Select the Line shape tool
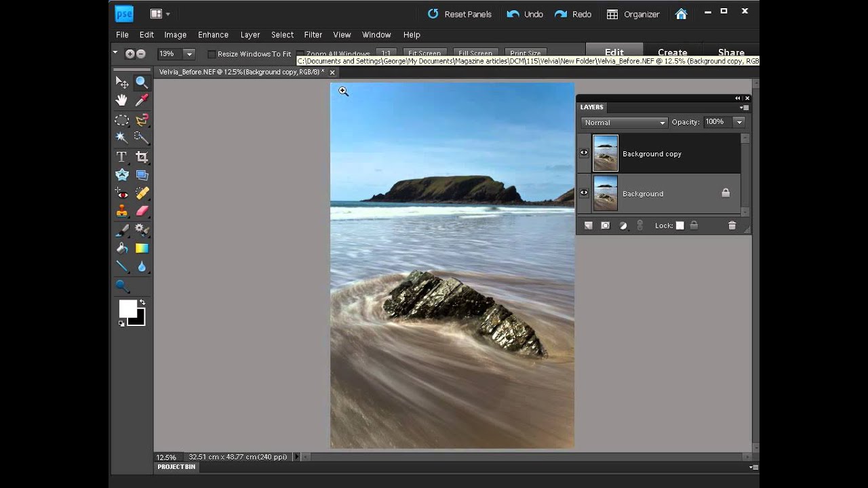Image resolution: width=868 pixels, height=488 pixels. pyautogui.click(x=121, y=266)
